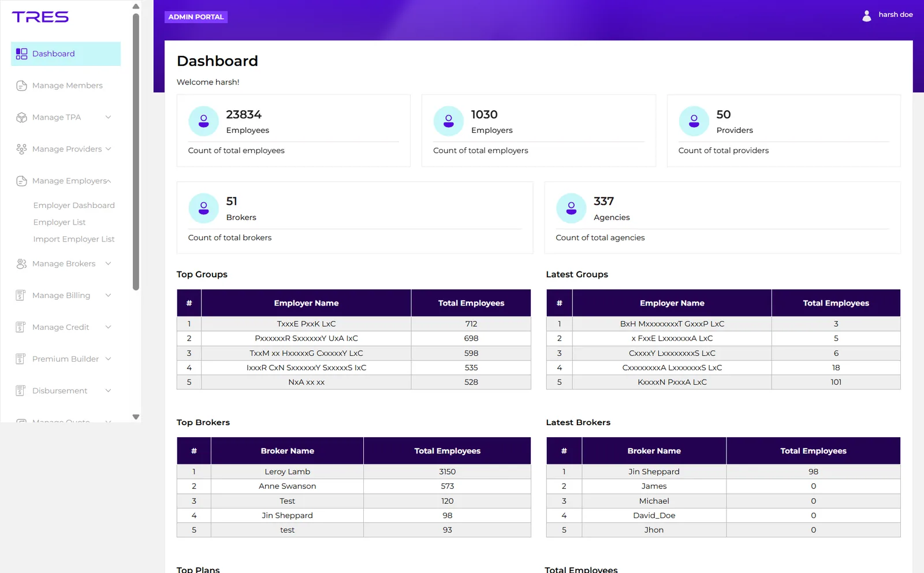Open Import Employer List
The width and height of the screenshot is (924, 573).
[x=74, y=239]
